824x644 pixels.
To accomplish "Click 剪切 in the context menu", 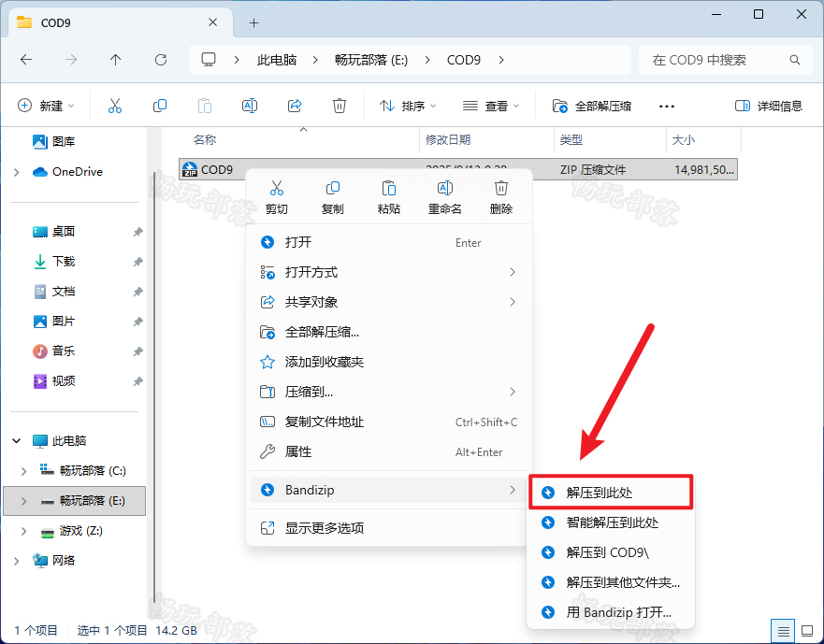I will [x=277, y=197].
